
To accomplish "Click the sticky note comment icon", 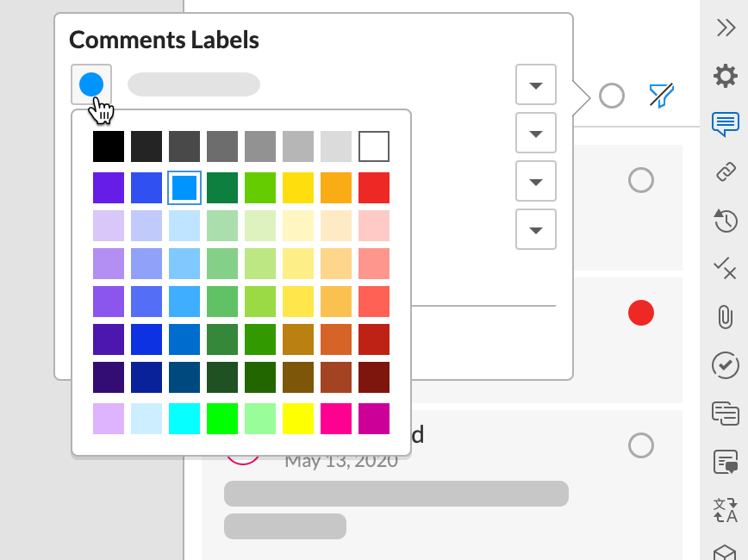I will click(726, 464).
